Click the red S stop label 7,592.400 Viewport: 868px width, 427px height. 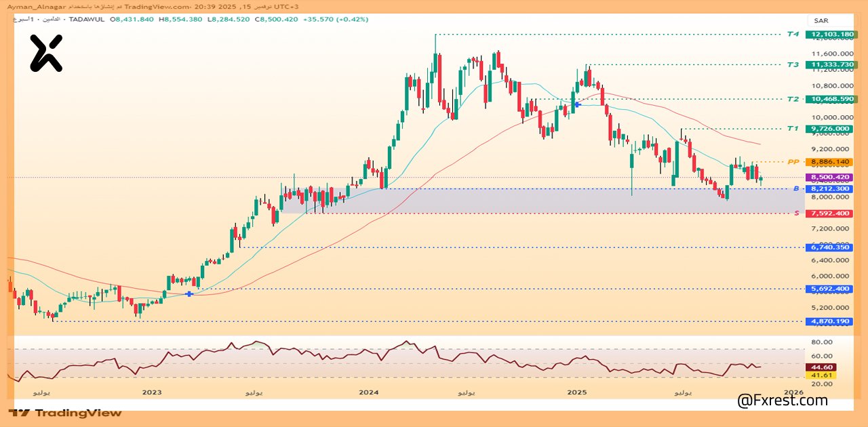(x=830, y=213)
